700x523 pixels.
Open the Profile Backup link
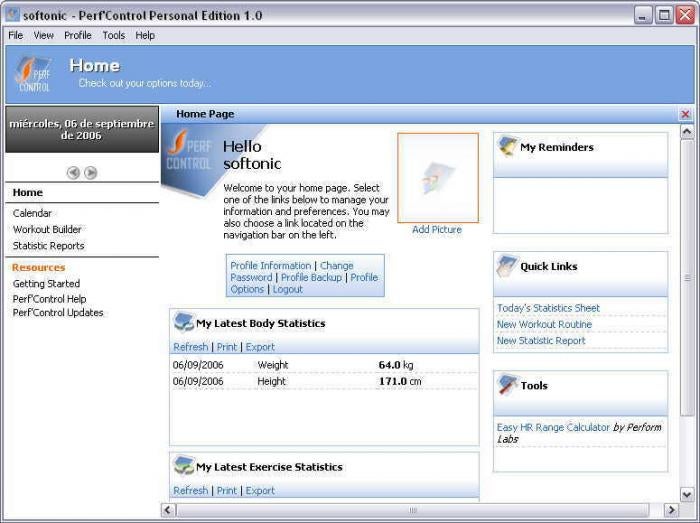[x=311, y=277]
